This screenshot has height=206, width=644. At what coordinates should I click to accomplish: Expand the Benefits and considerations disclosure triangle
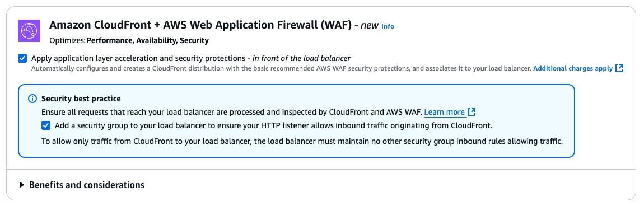point(22,185)
